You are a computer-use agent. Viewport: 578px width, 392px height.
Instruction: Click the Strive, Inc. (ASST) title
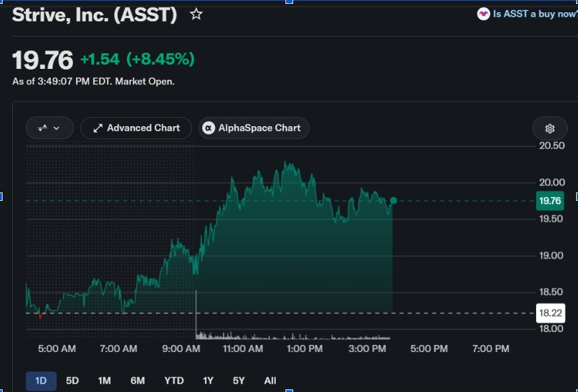94,15
